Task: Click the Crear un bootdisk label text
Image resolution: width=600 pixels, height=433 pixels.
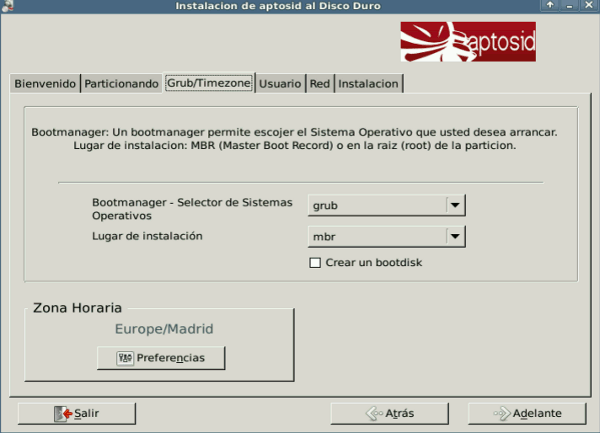Action: [x=374, y=262]
